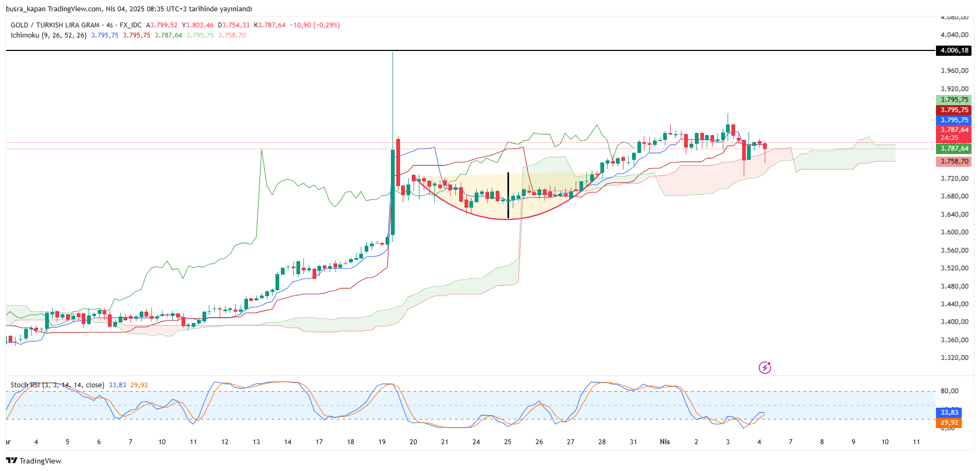The image size is (980, 471).
Task: Click the dark green 3.787,64 axis tag
Action: pyautogui.click(x=954, y=149)
